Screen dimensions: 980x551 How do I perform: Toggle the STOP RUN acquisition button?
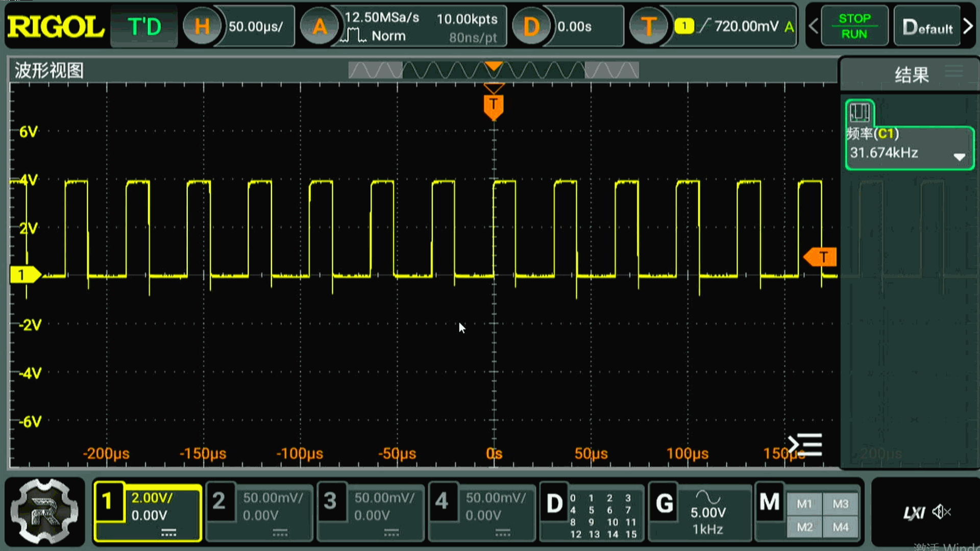click(854, 27)
